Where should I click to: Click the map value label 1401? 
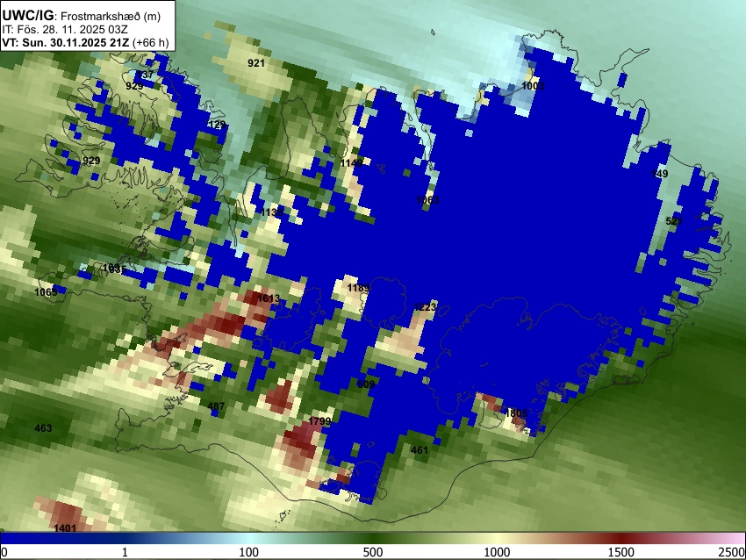tap(65, 528)
